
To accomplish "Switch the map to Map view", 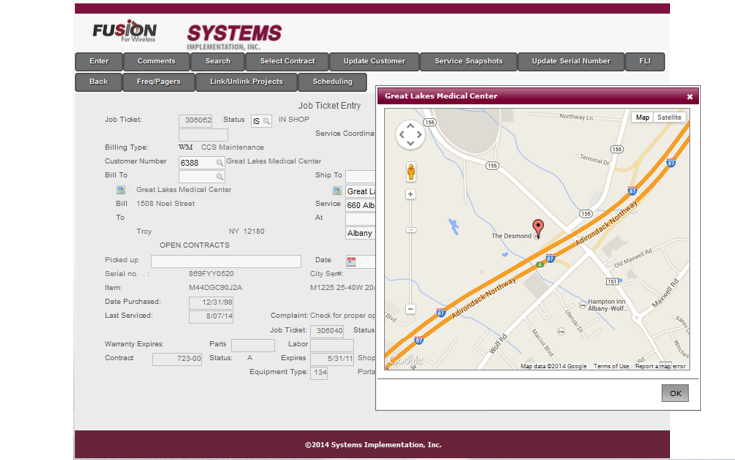I will pos(642,117).
